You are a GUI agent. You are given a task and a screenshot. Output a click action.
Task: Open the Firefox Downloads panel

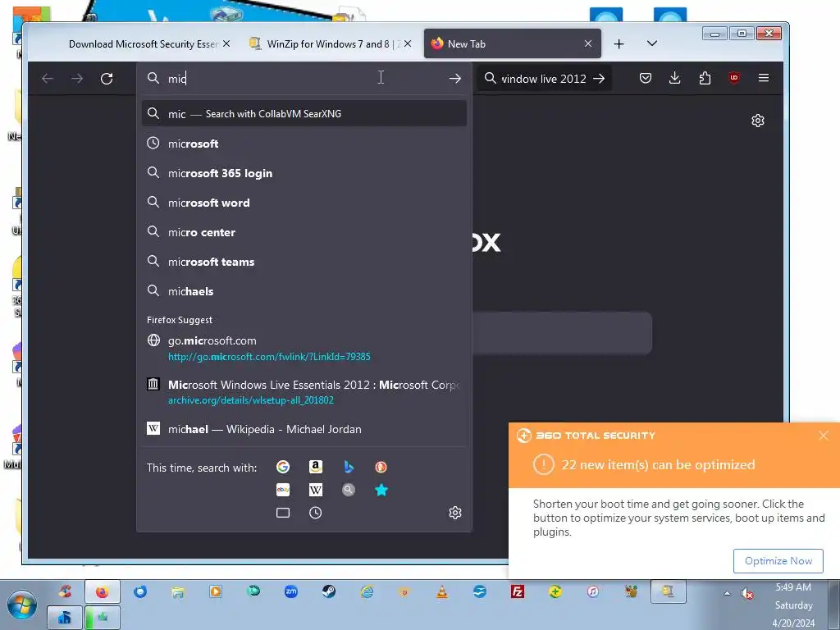[675, 78]
